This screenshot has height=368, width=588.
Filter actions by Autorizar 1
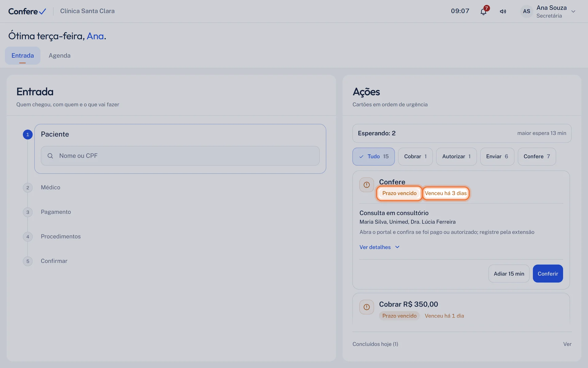pyautogui.click(x=456, y=156)
